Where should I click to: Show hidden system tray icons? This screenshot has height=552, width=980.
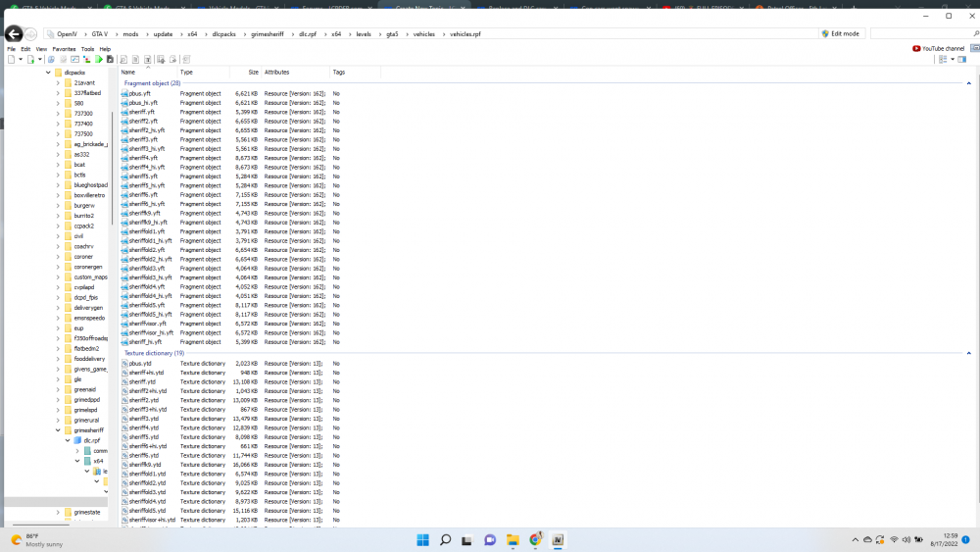855,539
